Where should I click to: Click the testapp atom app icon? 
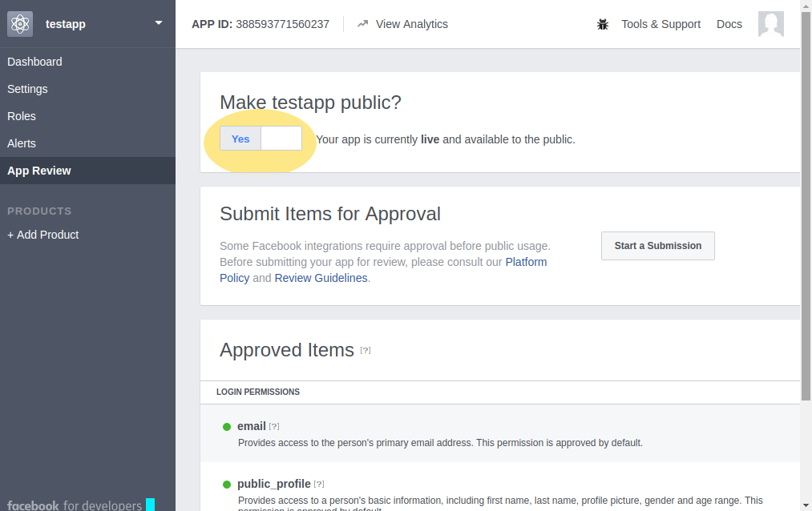[20, 24]
